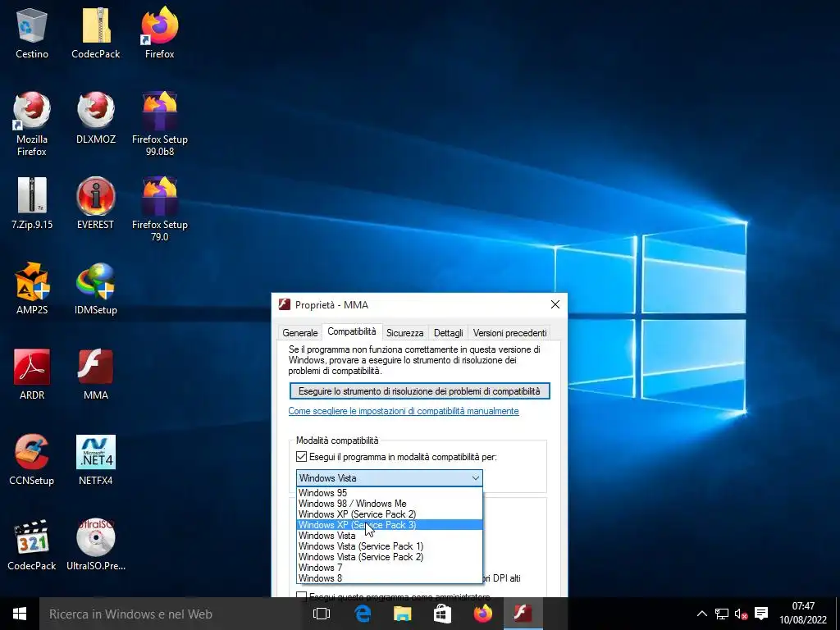
Task: Show hidden system tray icons
Action: click(702, 614)
